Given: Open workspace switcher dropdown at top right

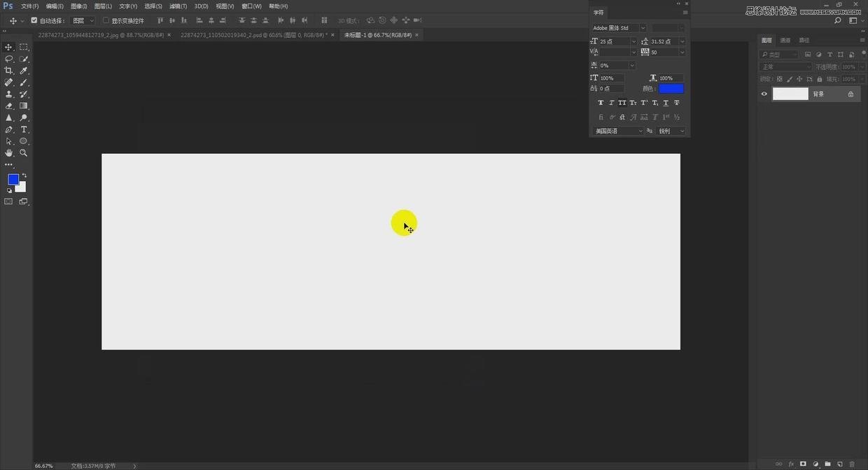Looking at the screenshot, I should (855, 21).
